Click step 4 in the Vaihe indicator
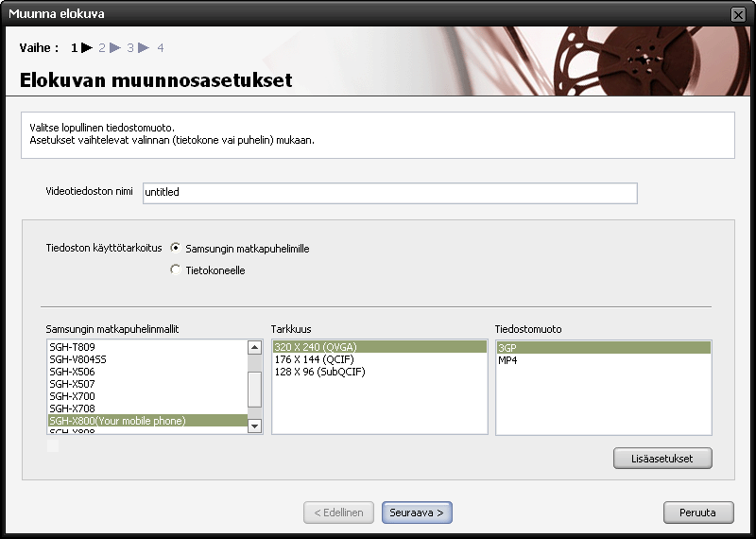Screen dimensions: 756x539 tap(161, 48)
